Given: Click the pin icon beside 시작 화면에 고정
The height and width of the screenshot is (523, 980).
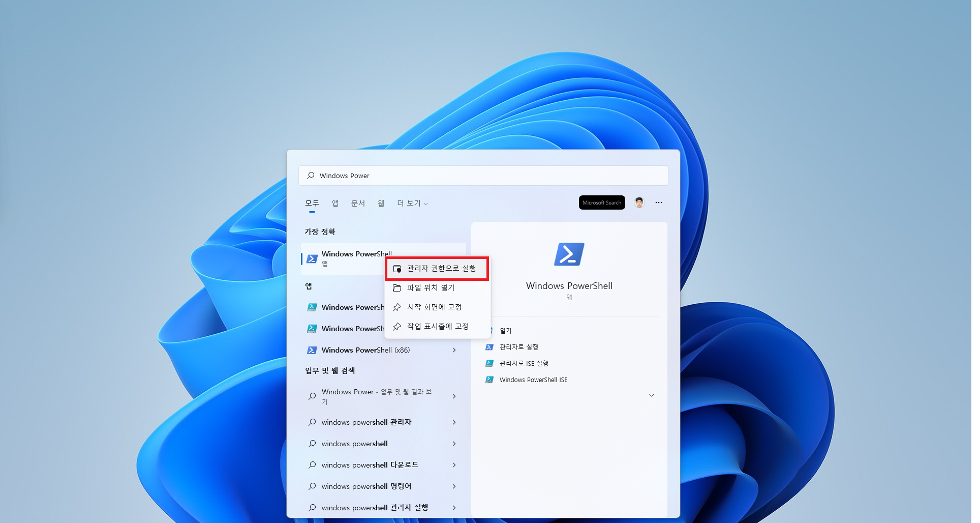Looking at the screenshot, I should click(x=397, y=307).
